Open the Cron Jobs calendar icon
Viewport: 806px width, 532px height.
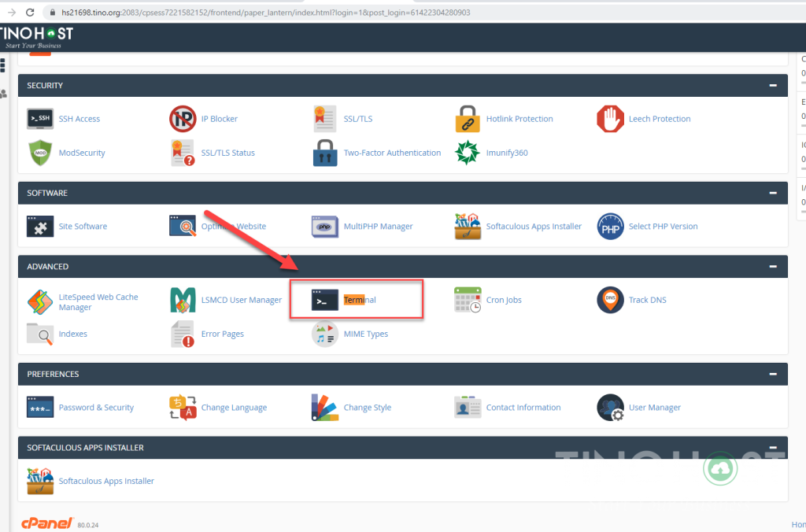(468, 300)
